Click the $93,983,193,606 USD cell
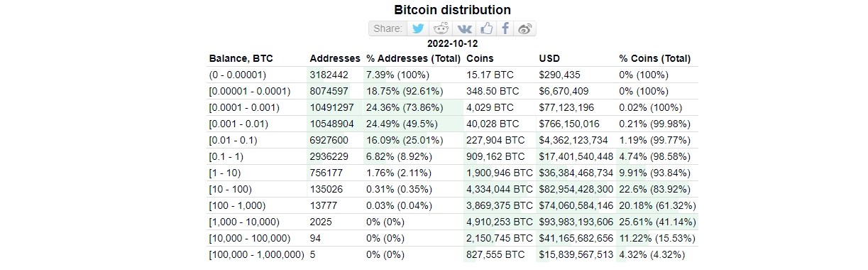 click(576, 222)
